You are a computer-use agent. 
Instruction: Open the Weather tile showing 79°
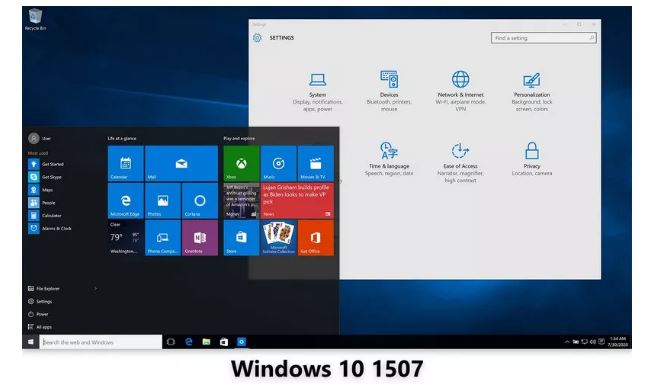click(125, 238)
